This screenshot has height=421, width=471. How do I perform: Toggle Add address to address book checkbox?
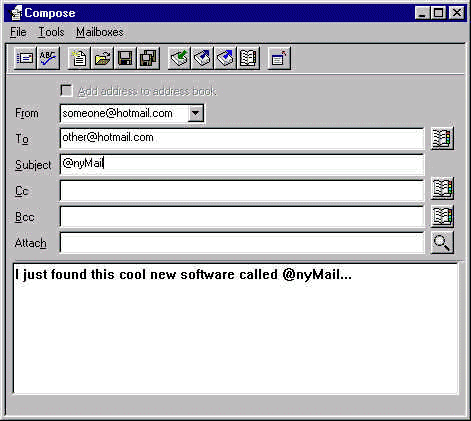click(66, 90)
